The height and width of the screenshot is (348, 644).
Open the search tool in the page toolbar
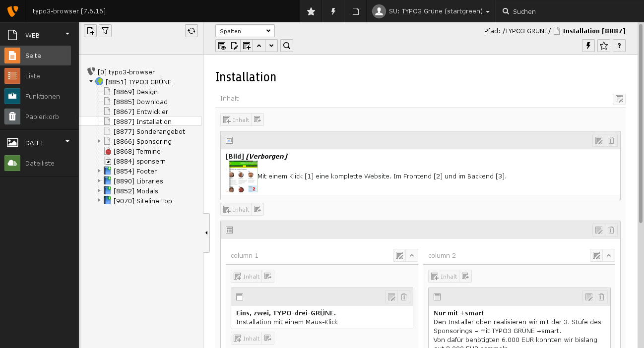pos(287,46)
